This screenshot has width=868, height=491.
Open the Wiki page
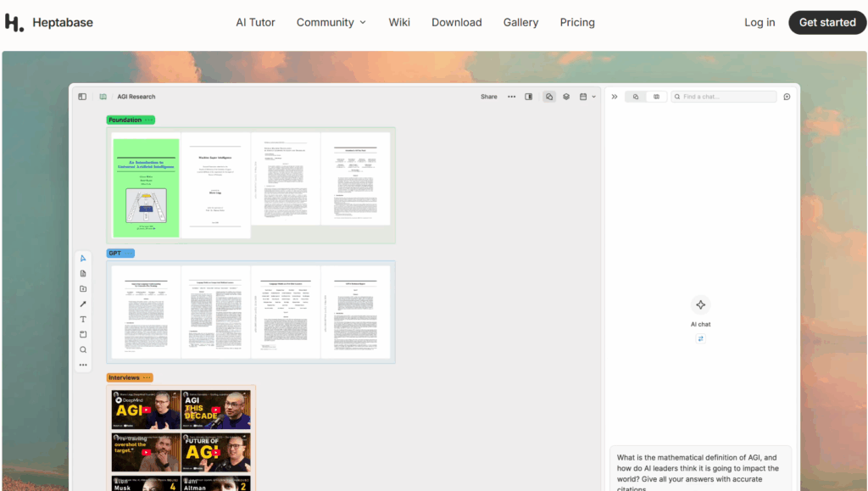pyautogui.click(x=399, y=23)
